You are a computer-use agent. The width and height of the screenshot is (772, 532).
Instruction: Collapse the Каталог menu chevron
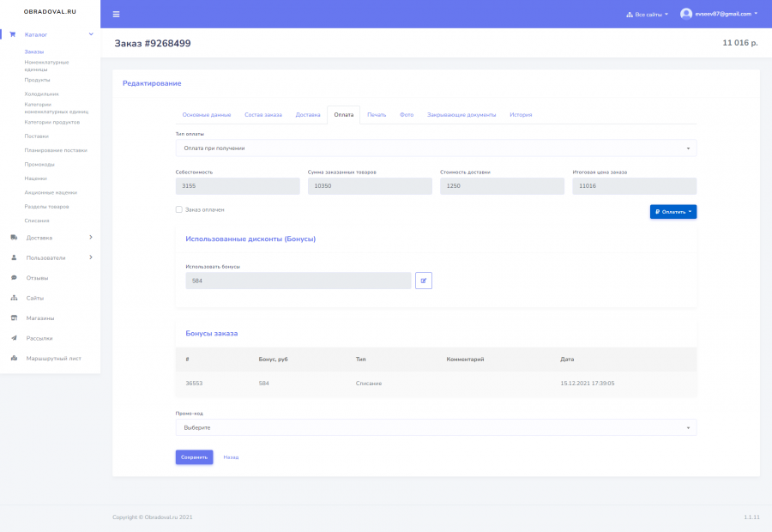(x=91, y=34)
